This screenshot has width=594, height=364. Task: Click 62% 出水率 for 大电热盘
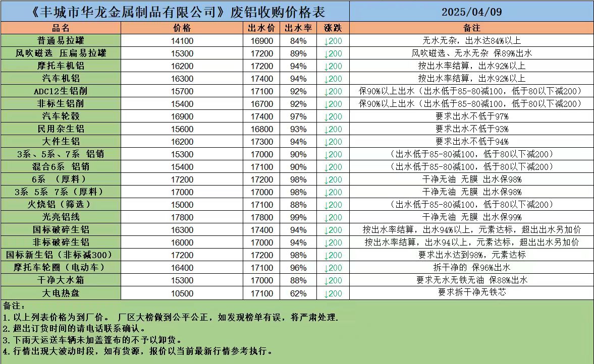298,293
